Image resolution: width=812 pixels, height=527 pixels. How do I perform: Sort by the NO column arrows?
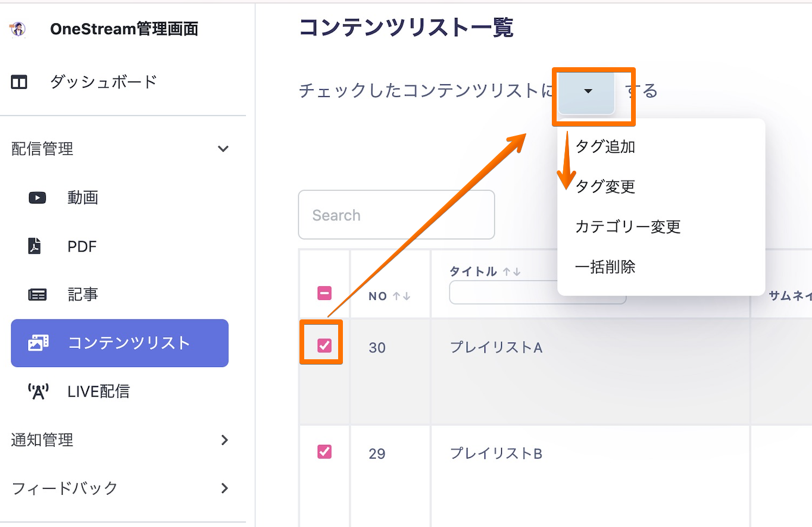402,296
